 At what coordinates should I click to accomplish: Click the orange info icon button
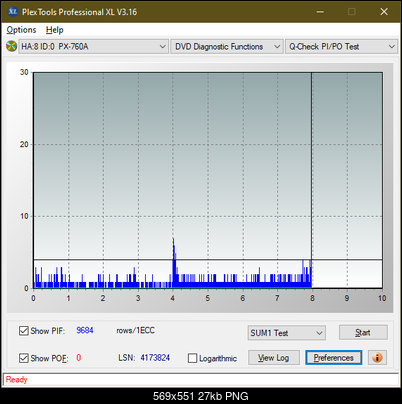pyautogui.click(x=377, y=358)
